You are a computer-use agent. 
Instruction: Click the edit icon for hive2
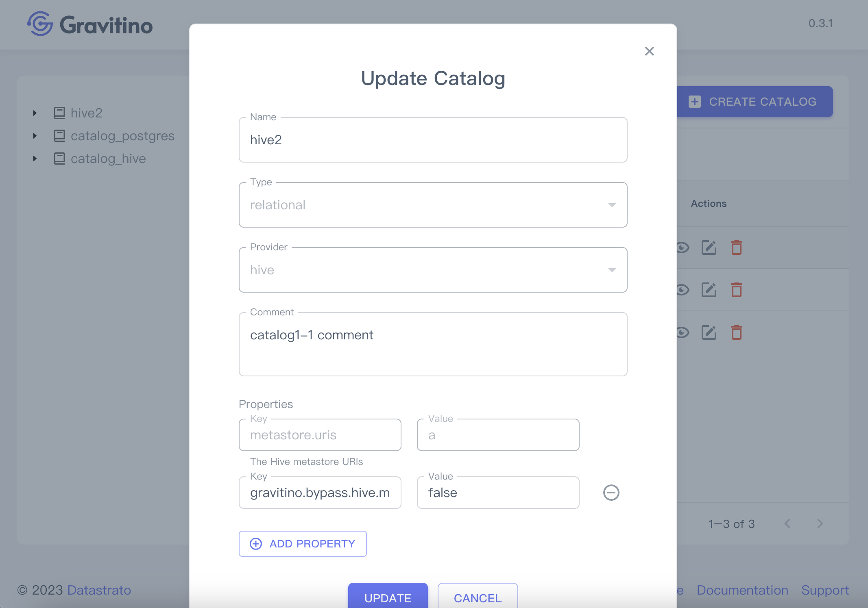point(709,247)
